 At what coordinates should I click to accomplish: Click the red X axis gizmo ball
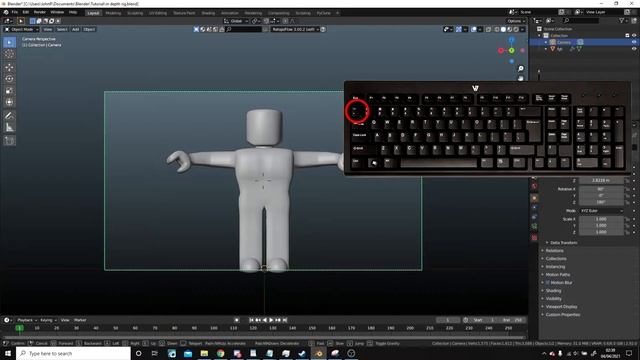coord(501,51)
